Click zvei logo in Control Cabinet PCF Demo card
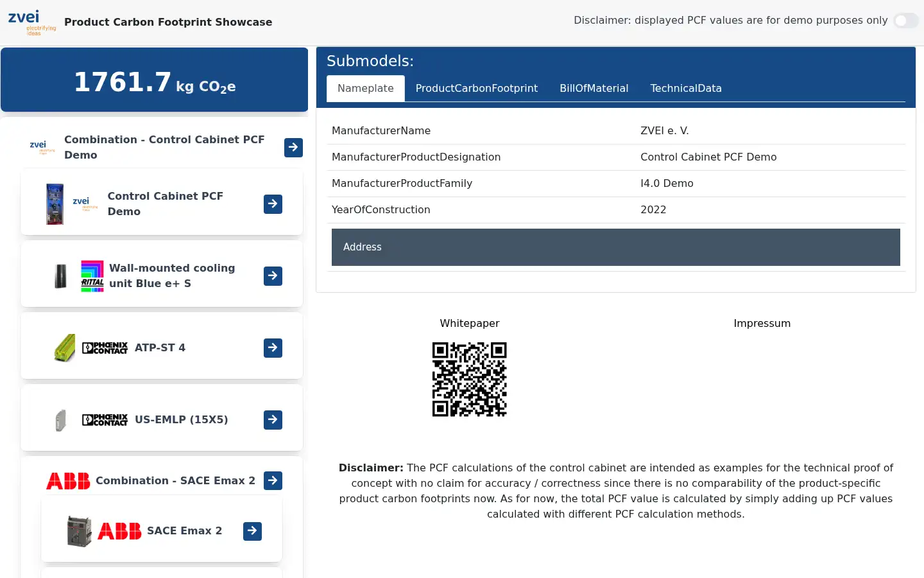 (85, 204)
